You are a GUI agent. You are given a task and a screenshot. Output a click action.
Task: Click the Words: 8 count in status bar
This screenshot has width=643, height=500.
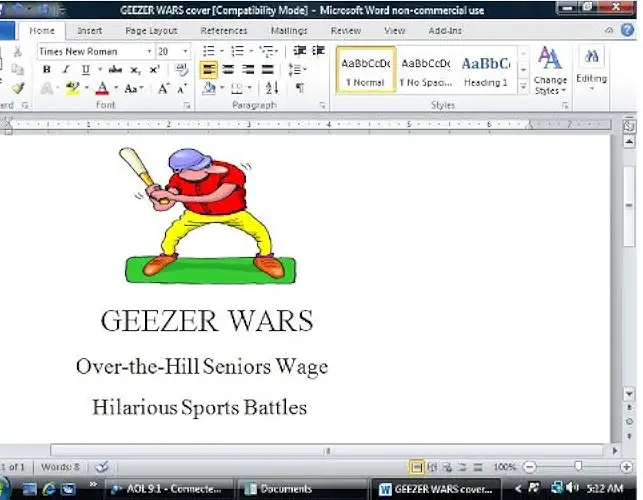[x=61, y=467]
